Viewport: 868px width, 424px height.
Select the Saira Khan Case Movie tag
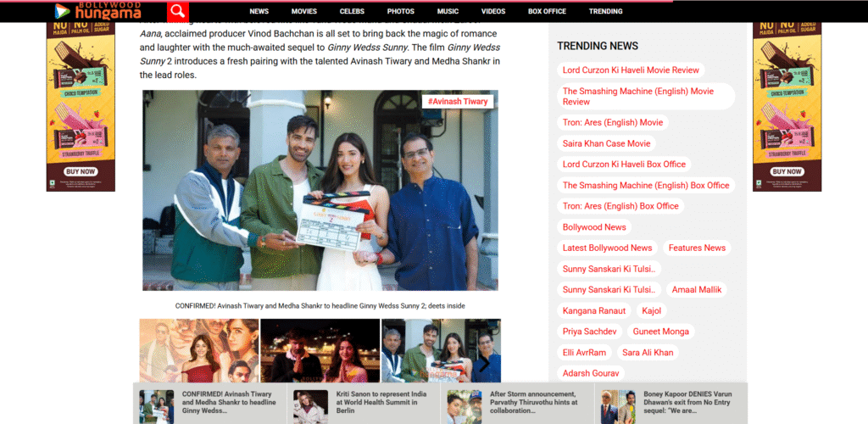[x=606, y=144]
